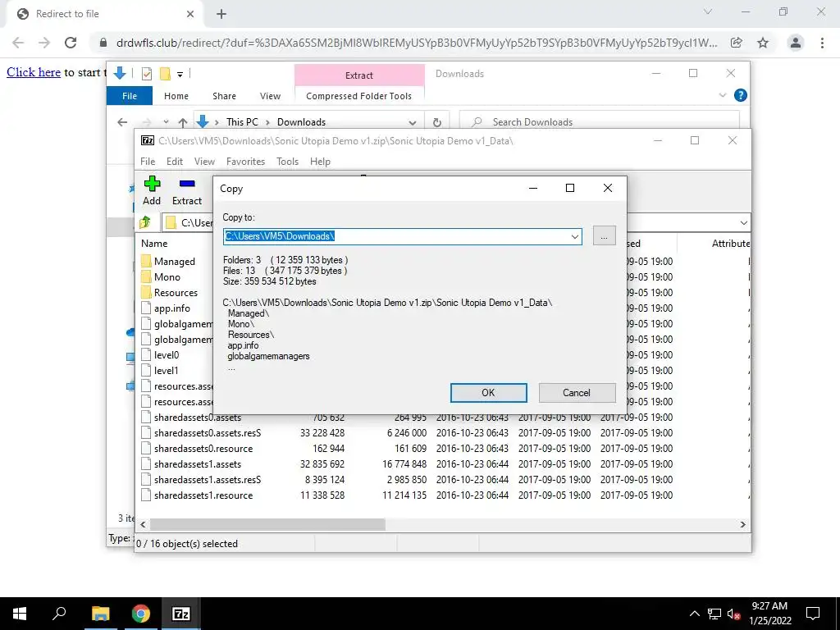The image size is (840, 630).
Task: Click File Explorer taskbar icon
Action: click(100, 614)
